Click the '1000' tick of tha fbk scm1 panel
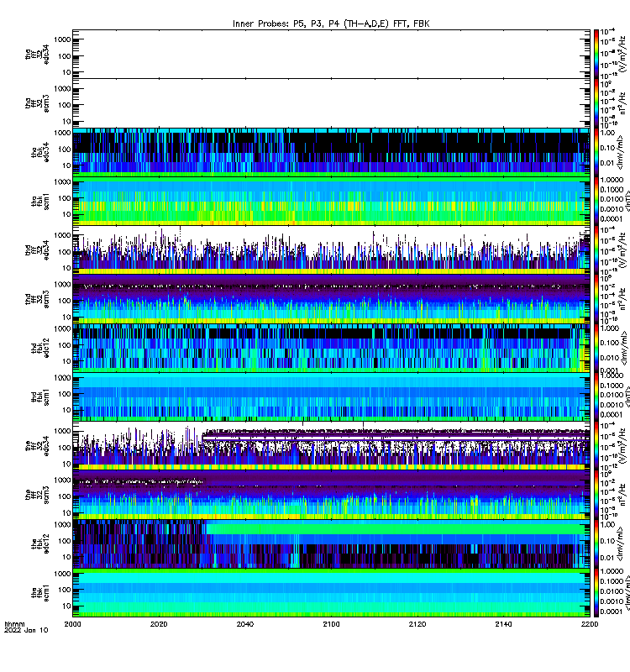Image resolution: width=630 pixels, height=672 pixels. [x=62, y=182]
